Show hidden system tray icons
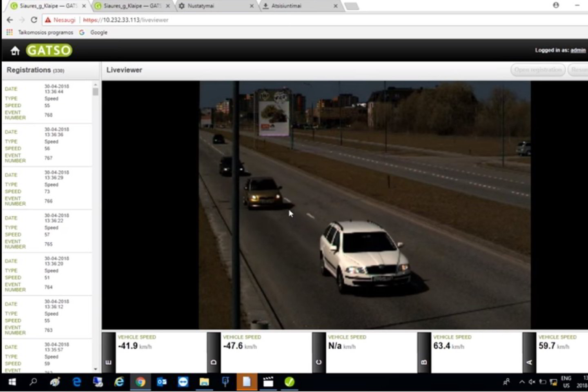588x392 pixels. (x=521, y=382)
